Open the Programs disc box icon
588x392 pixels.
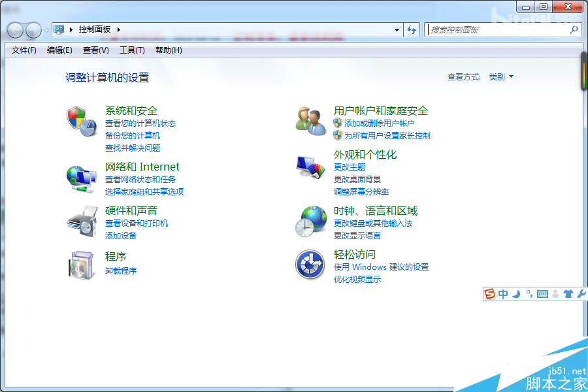click(x=82, y=265)
